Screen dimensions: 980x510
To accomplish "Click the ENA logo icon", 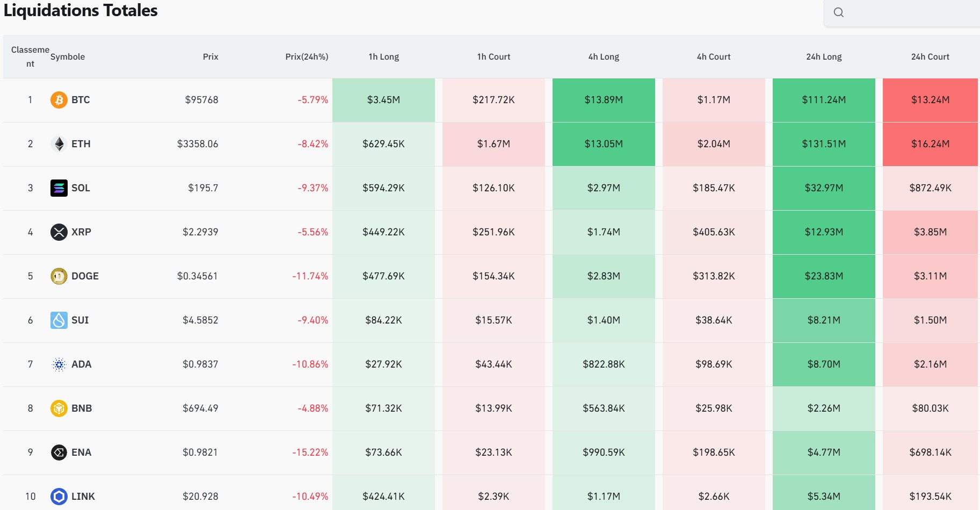I will pos(59,452).
